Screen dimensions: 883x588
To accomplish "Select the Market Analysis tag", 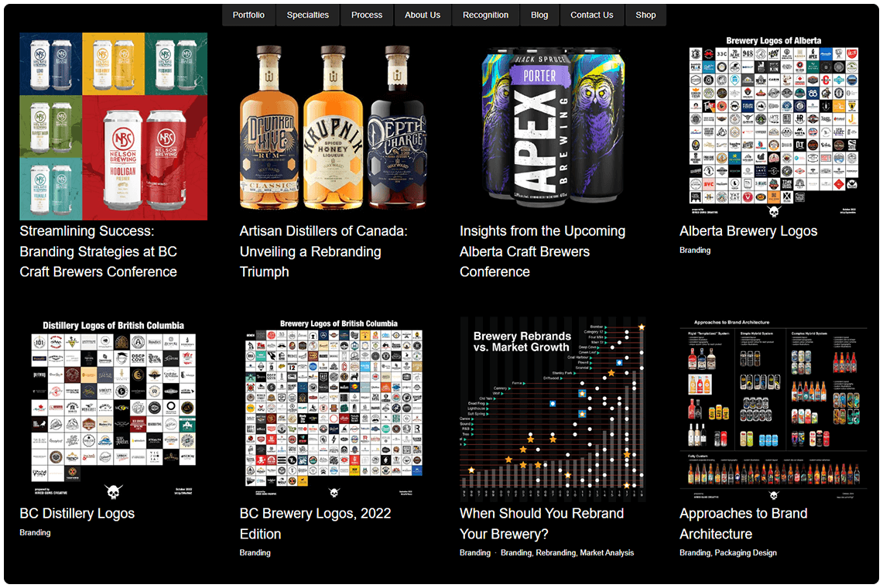I will point(607,553).
